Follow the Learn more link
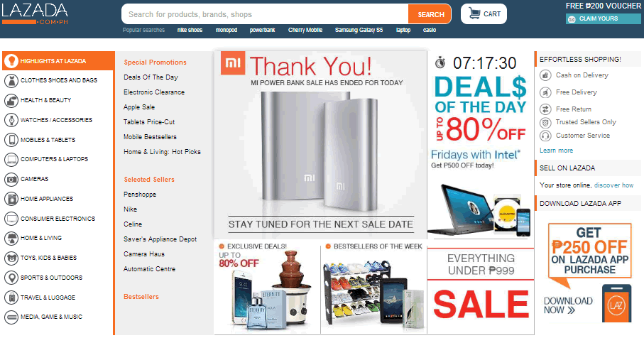This screenshot has width=644, height=338. click(556, 151)
